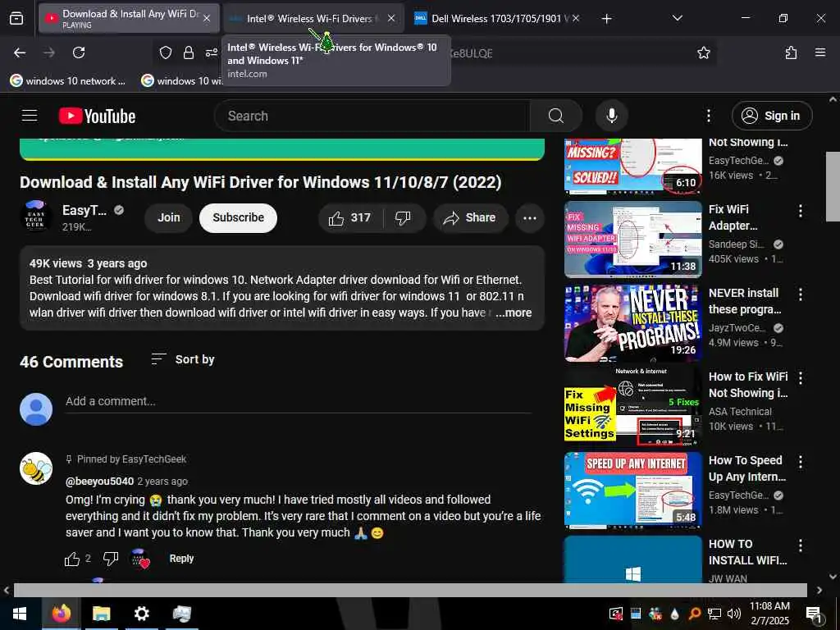Image resolution: width=840 pixels, height=630 pixels.
Task: Join the EasyTechGeek channel
Action: tap(169, 218)
